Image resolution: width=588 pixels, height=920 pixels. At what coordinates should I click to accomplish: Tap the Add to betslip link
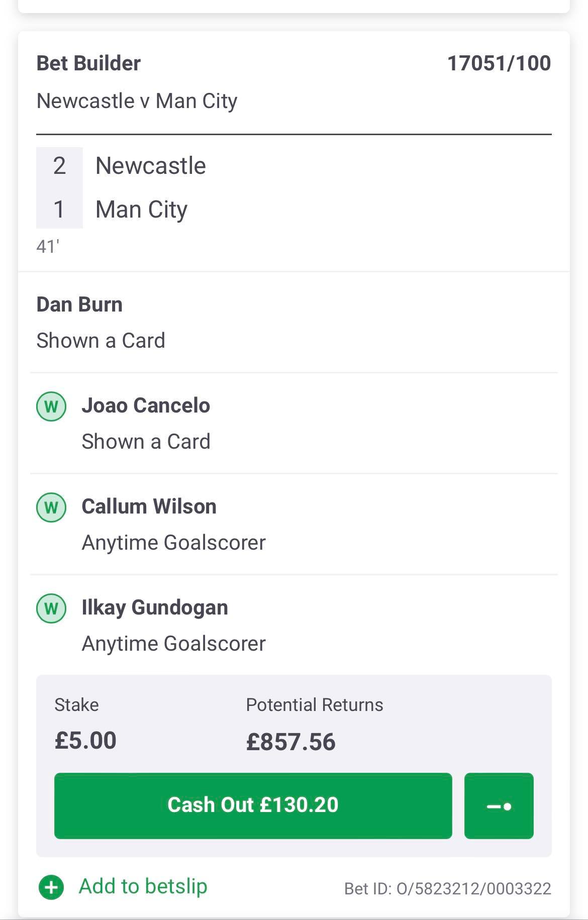click(143, 886)
